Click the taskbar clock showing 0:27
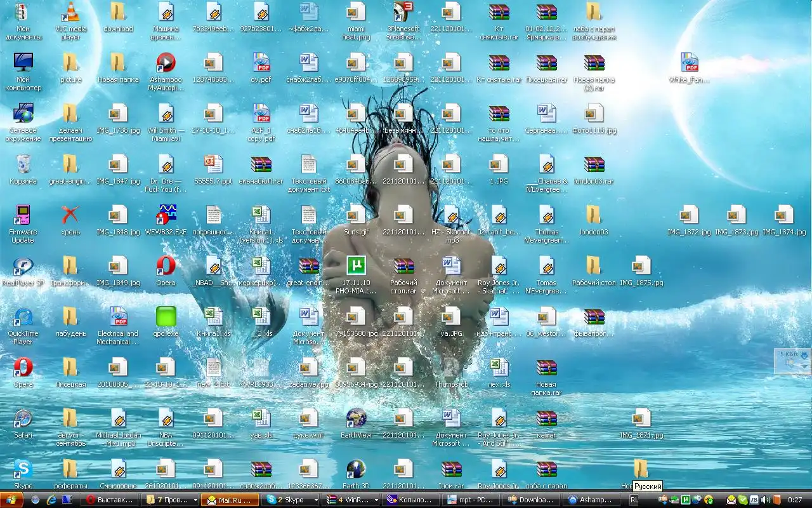 click(795, 500)
